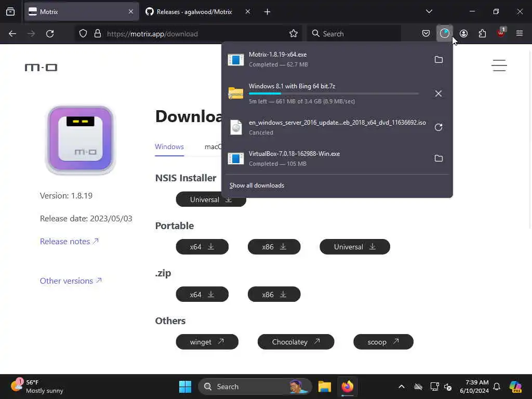Image resolution: width=532 pixels, height=399 pixels.
Task: Open the Other versions link
Action: pyautogui.click(x=71, y=281)
